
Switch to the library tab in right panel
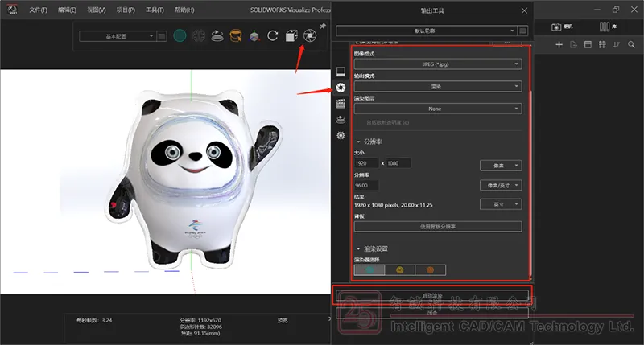point(608,27)
